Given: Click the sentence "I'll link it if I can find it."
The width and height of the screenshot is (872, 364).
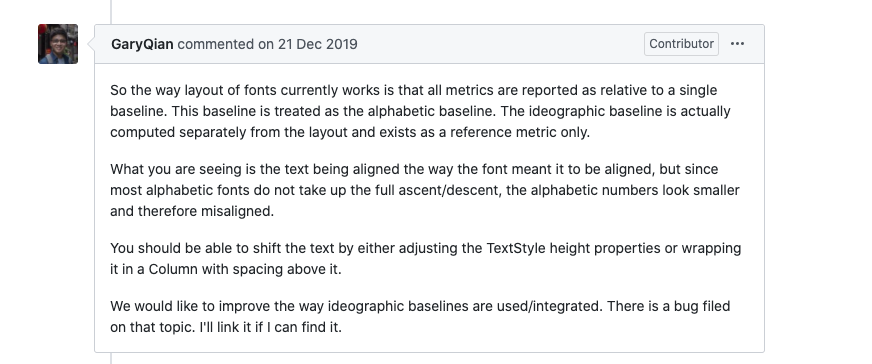Looking at the screenshot, I should pyautogui.click(x=271, y=327).
